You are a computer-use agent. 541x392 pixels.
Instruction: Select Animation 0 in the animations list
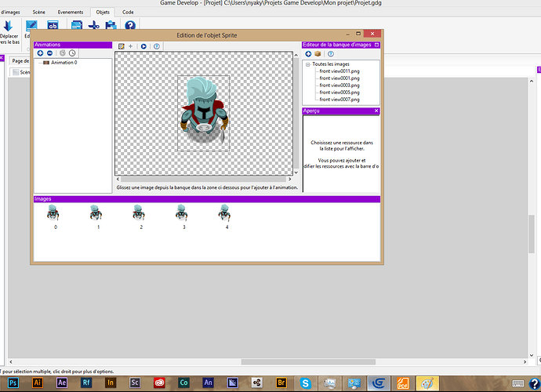(64, 63)
